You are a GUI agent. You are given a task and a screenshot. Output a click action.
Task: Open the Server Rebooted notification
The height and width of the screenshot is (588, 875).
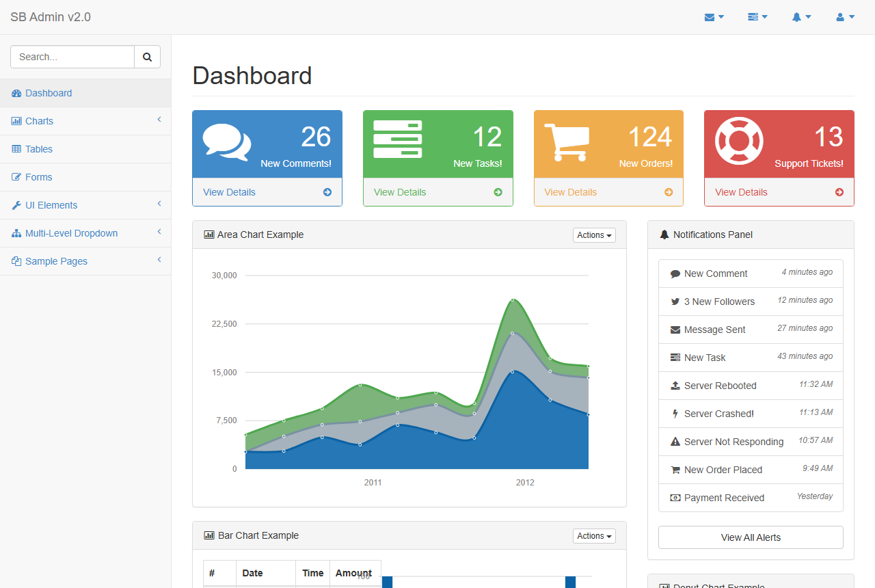[751, 386]
